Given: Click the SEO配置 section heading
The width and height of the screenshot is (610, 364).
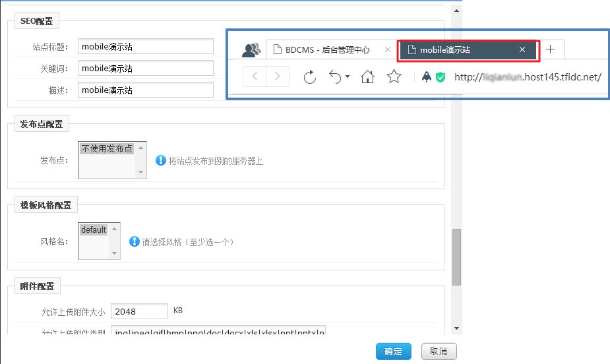Looking at the screenshot, I should tap(36, 21).
